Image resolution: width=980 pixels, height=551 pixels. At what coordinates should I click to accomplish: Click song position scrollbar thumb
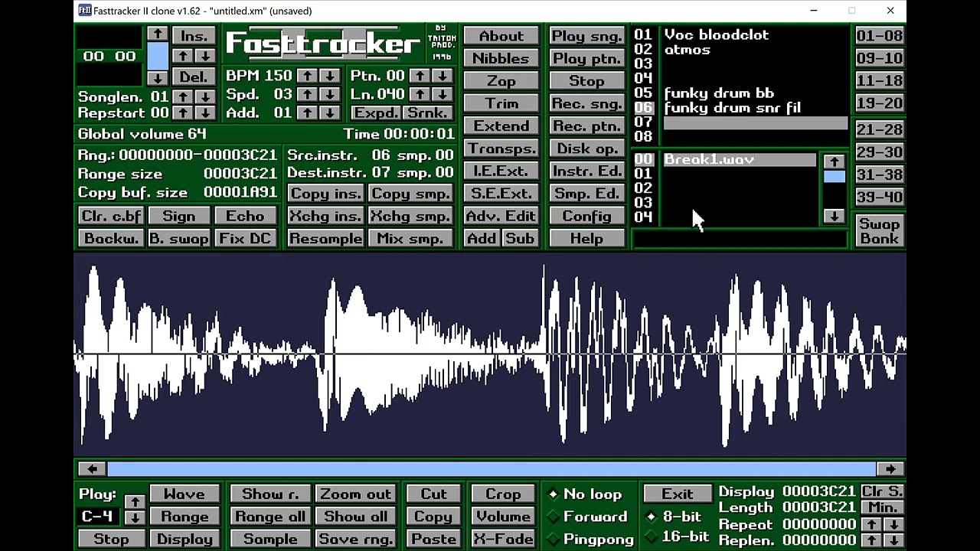[157, 56]
